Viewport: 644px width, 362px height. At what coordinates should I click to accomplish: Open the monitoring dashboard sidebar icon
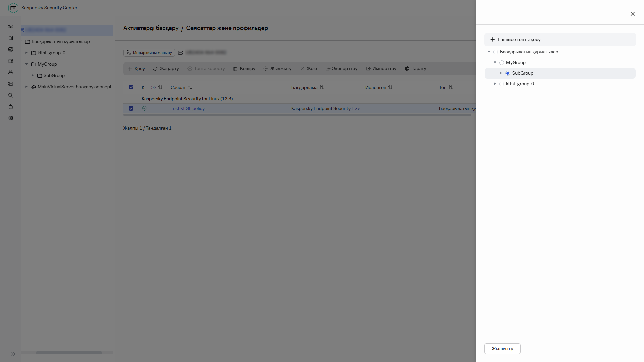[x=11, y=50]
